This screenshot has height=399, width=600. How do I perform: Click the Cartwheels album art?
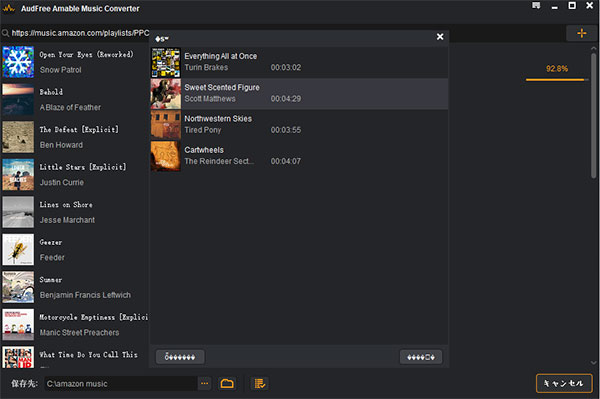166,156
